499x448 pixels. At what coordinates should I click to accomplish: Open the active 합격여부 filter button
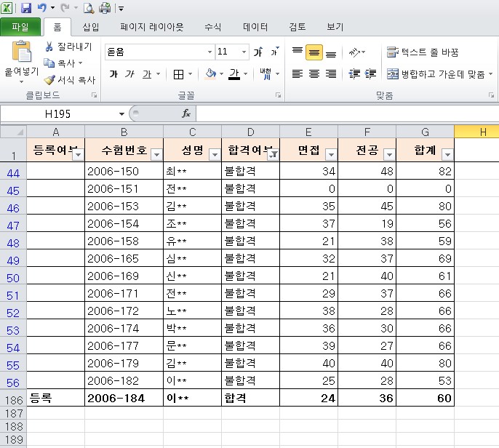point(273,155)
